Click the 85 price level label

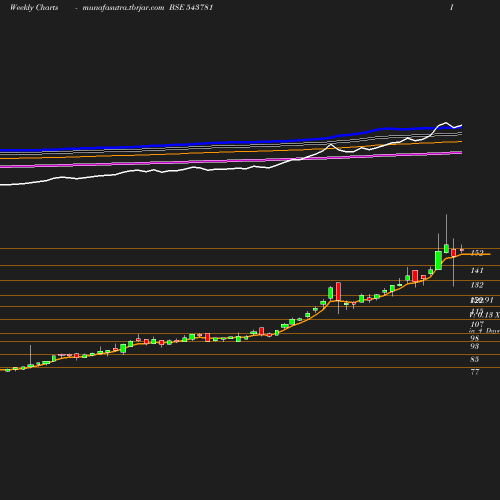tap(475, 359)
